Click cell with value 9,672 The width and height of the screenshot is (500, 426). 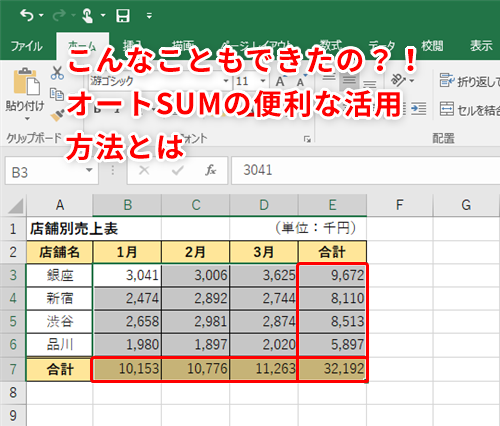[x=332, y=275]
